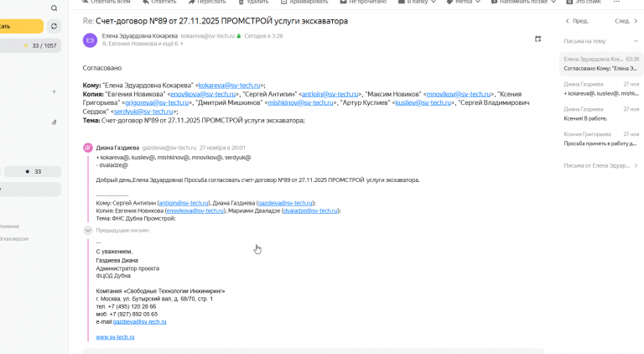Go to the next message След.
644x354 pixels.
click(x=626, y=21)
